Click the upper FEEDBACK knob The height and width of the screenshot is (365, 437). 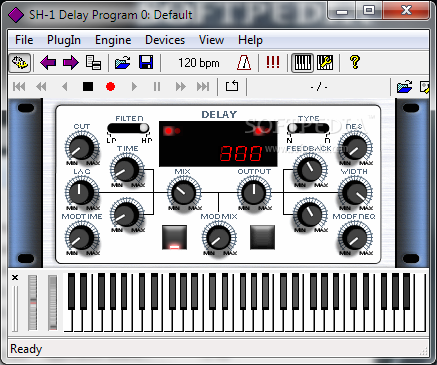coord(310,170)
